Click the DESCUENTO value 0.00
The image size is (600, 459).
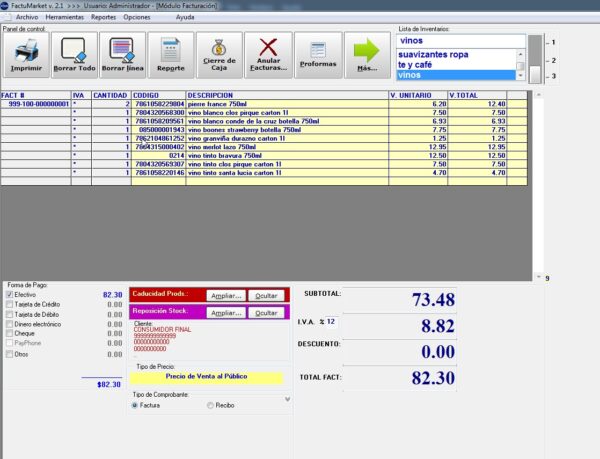[x=438, y=352]
